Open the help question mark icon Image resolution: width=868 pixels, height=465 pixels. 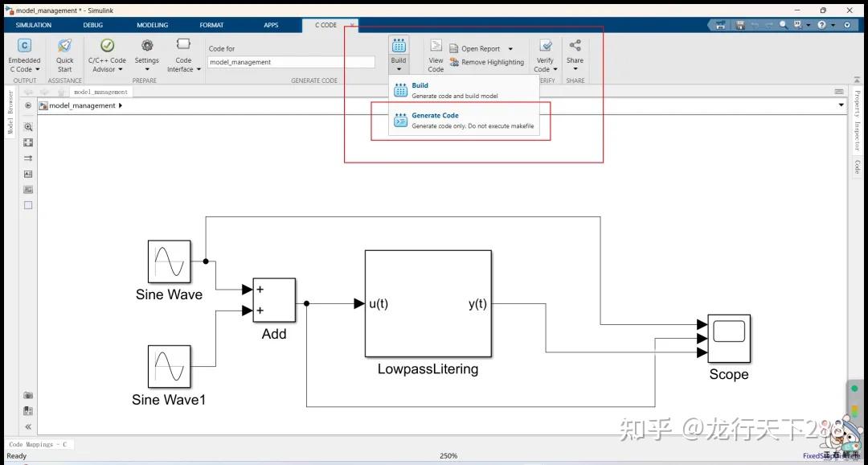821,25
